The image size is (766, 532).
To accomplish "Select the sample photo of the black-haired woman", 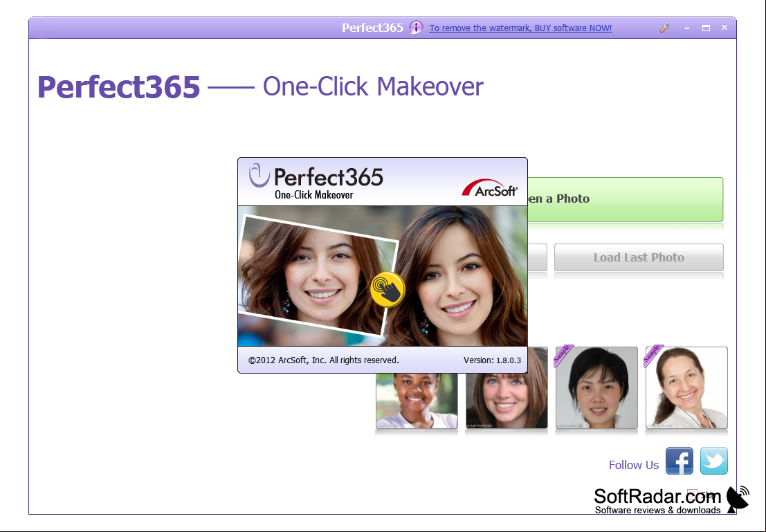I will (x=596, y=388).
